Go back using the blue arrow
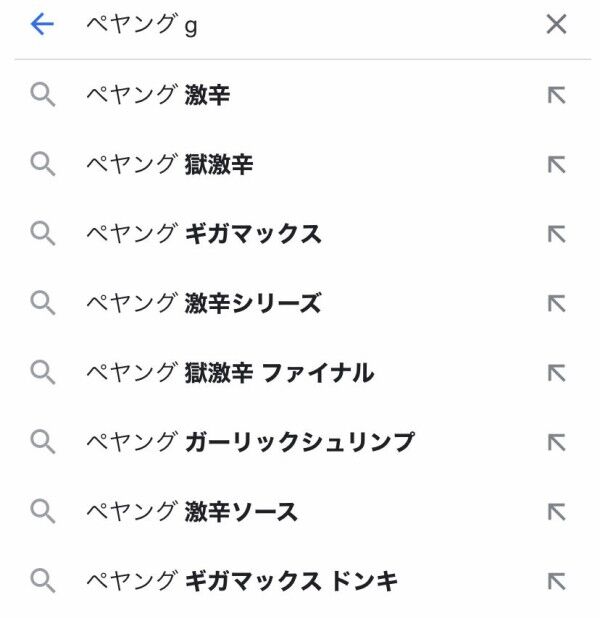The image size is (600, 618). [x=42, y=24]
